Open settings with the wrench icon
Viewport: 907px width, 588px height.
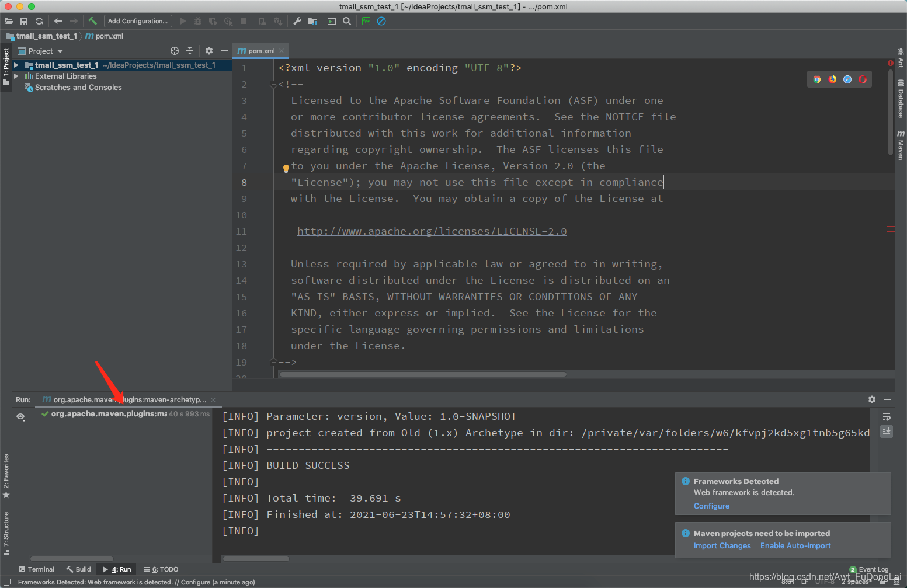point(297,21)
